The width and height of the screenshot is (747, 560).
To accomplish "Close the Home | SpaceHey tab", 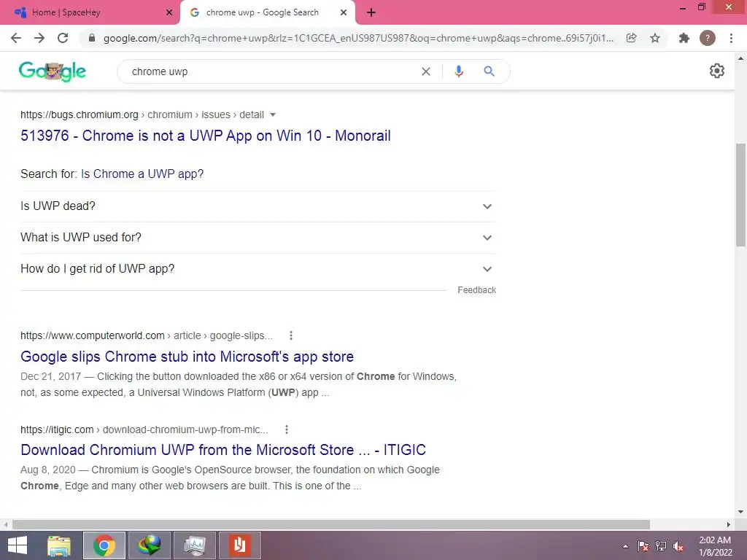I will click(x=169, y=12).
